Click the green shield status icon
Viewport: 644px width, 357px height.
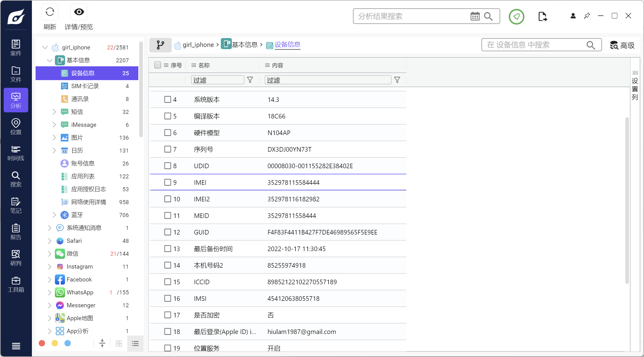(516, 17)
